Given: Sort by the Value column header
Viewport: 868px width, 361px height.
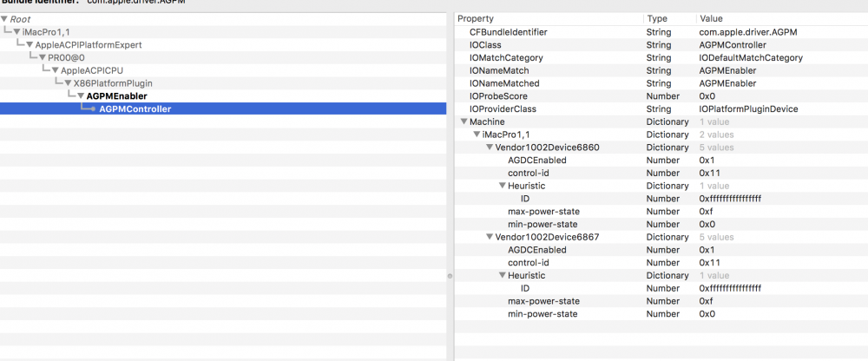Looking at the screenshot, I should coord(782,19).
